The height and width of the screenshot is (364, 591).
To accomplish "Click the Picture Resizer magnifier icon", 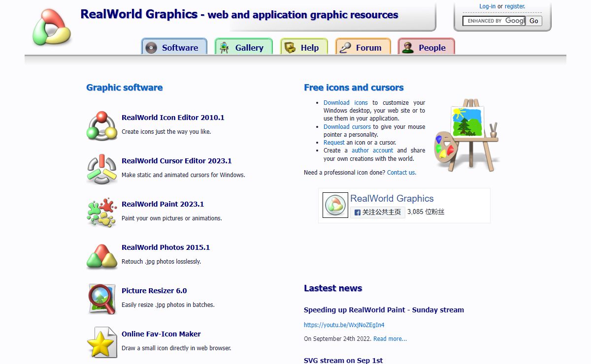I will pyautogui.click(x=101, y=299).
